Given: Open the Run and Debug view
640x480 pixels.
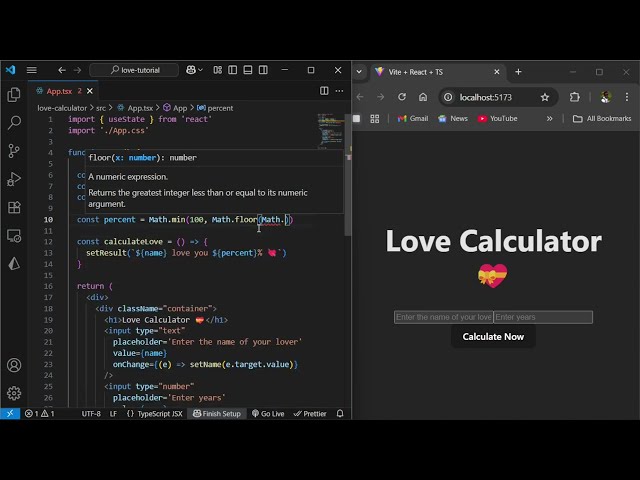Looking at the screenshot, I should [x=14, y=179].
